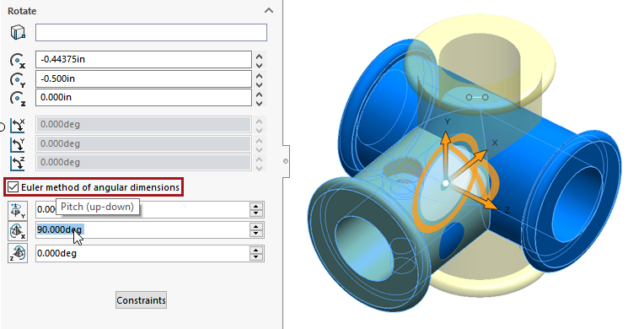The image size is (644, 329).
Task: Decrement the roll angle spinner
Action: tap(256, 257)
